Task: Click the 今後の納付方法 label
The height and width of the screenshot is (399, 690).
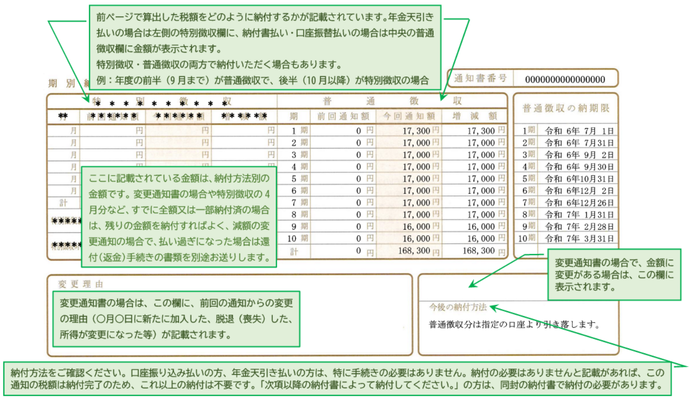Action: click(x=458, y=307)
